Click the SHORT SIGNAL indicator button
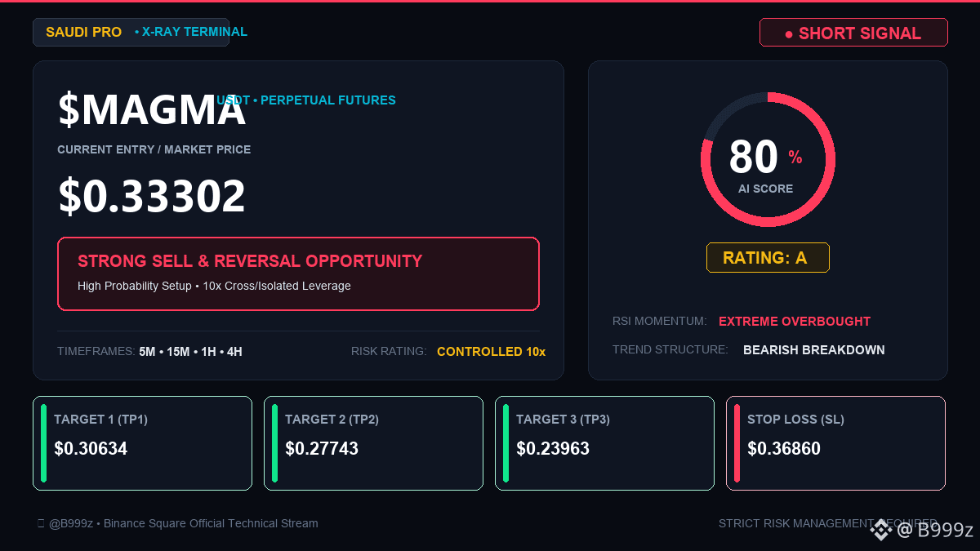 coord(853,33)
